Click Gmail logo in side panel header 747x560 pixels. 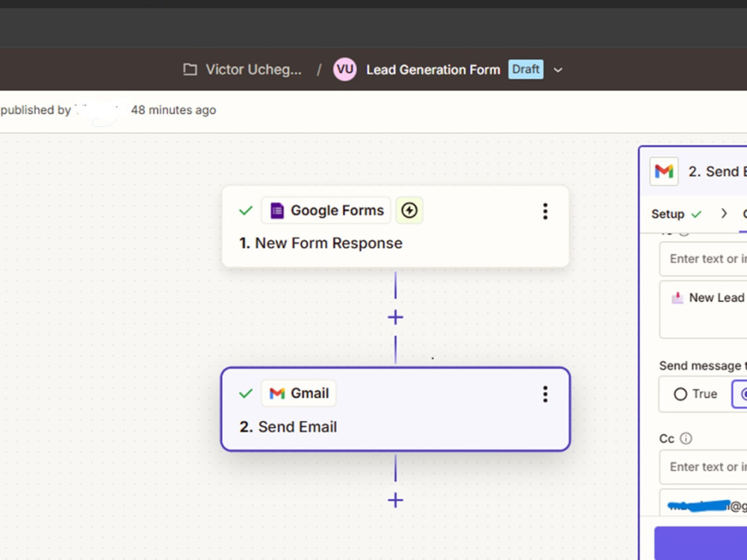click(663, 172)
